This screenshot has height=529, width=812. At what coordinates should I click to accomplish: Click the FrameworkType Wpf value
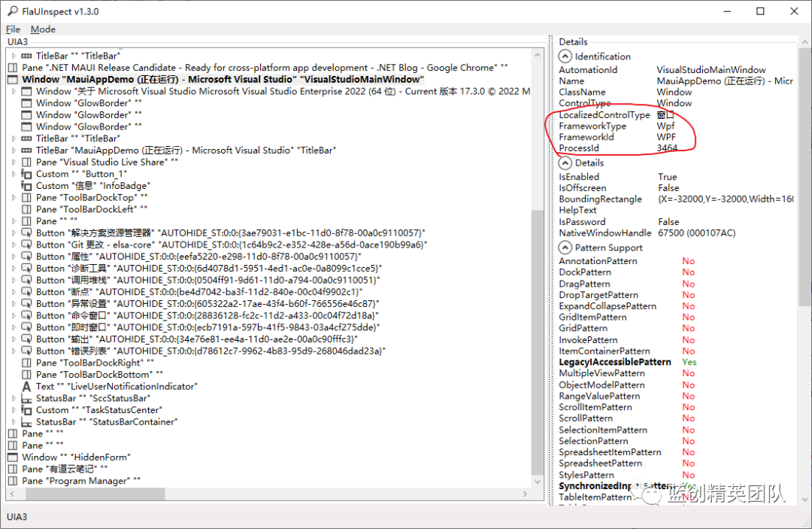pos(666,126)
